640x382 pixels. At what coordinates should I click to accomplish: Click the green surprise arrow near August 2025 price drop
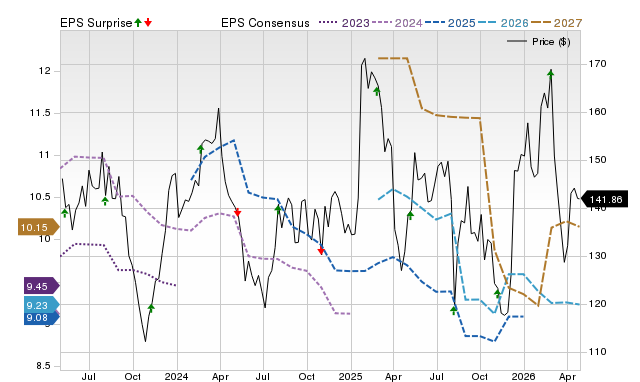pyautogui.click(x=453, y=311)
